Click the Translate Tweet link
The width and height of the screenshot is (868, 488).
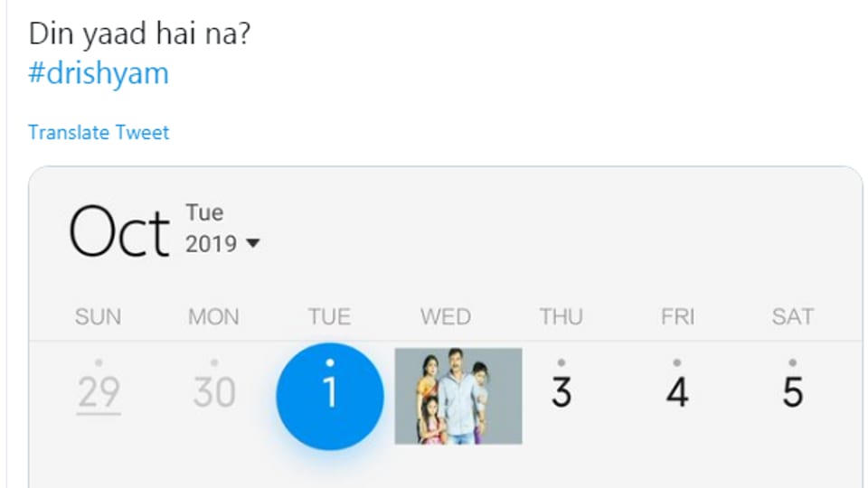click(99, 133)
